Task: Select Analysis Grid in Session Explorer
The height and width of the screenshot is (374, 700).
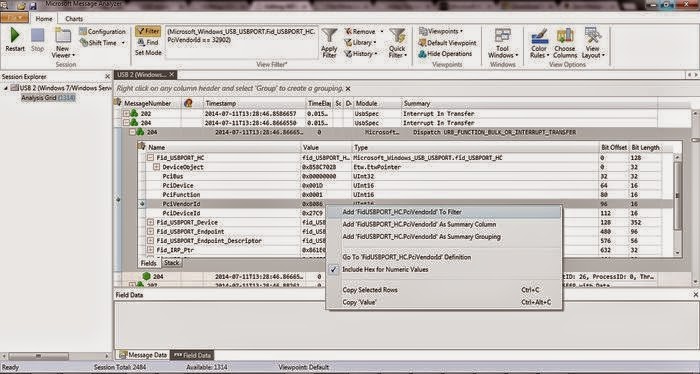Action: tap(48, 98)
